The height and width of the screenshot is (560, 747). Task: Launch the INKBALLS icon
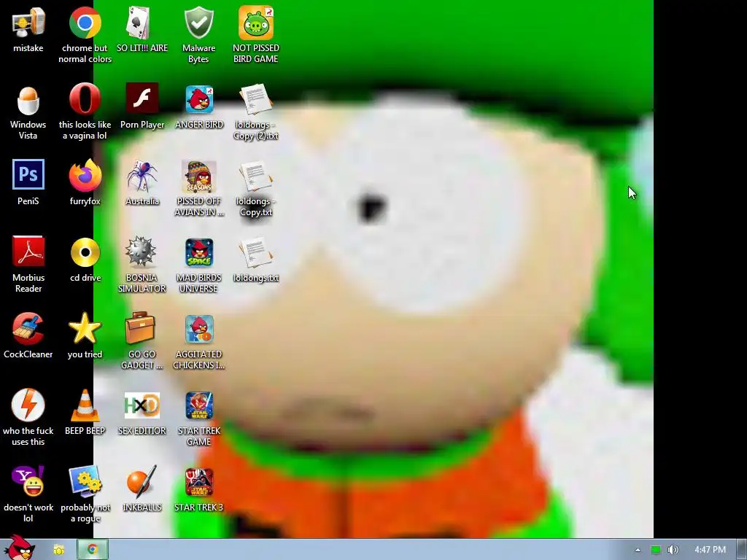click(x=142, y=481)
